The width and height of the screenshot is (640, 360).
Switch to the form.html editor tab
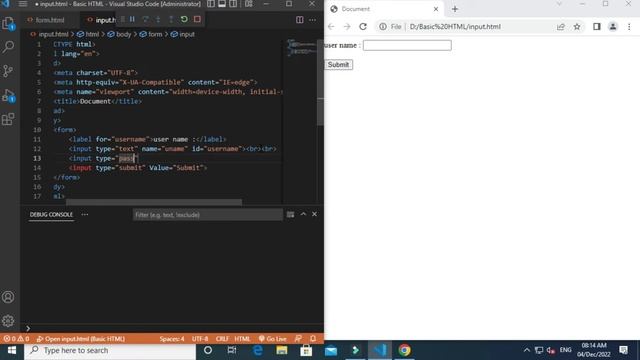point(50,20)
